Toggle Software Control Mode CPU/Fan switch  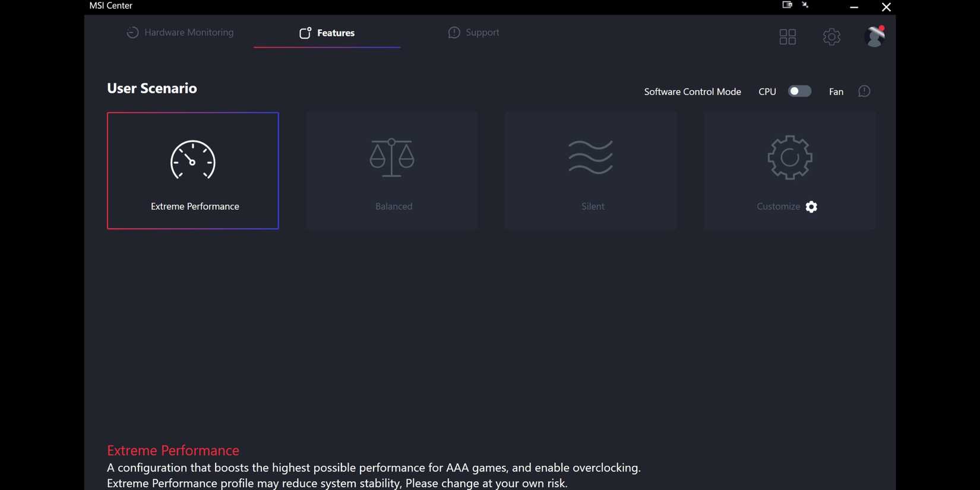[x=799, y=91]
